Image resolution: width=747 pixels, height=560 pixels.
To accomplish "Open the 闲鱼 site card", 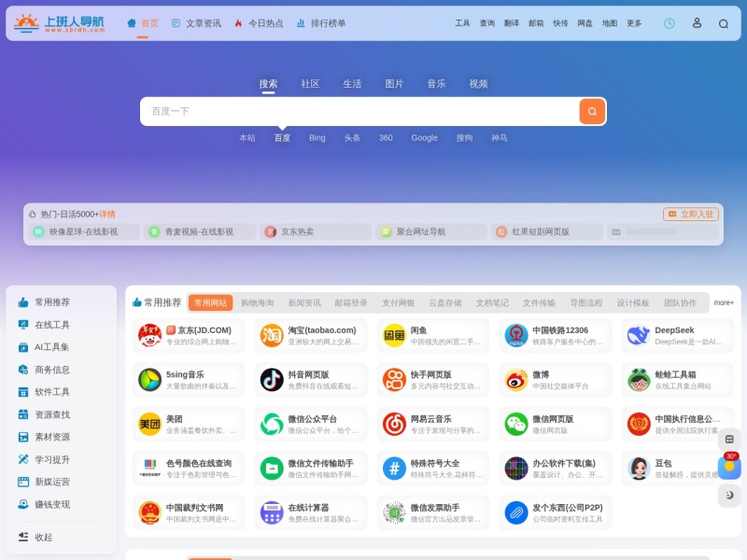I will click(433, 335).
